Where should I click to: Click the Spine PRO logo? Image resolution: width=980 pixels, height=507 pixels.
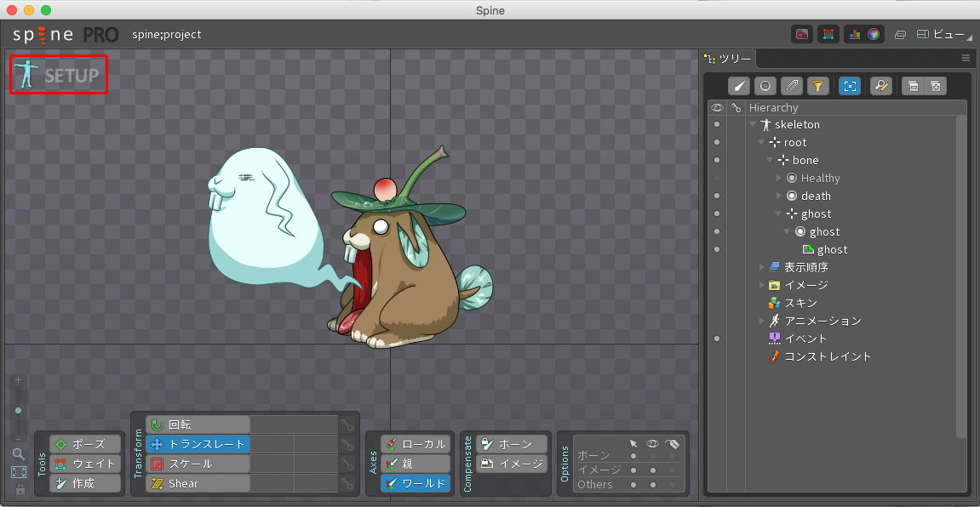(65, 35)
